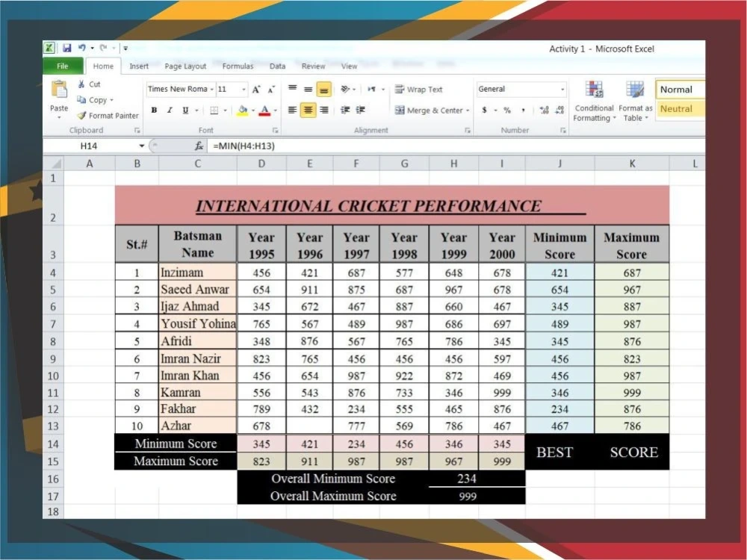Viewport: 747px width, 560px height.
Task: Select the Cut icon in Clipboard group
Action: [x=89, y=84]
